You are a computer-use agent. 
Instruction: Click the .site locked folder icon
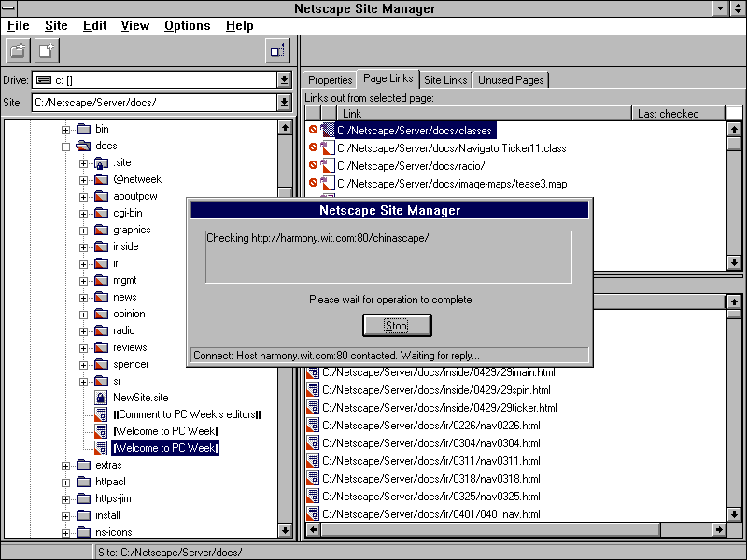click(101, 162)
